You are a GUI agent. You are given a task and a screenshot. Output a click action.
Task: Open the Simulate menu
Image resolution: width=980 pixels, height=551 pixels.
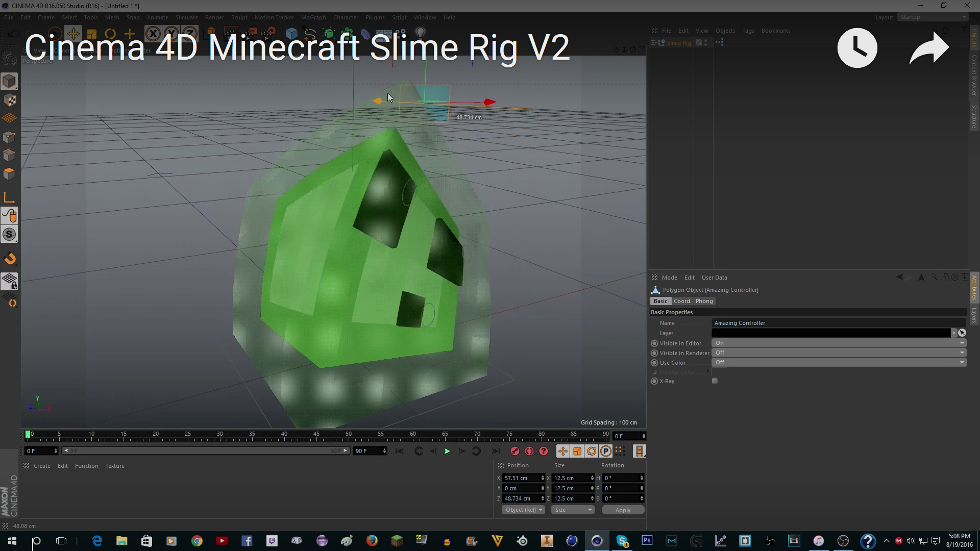[x=186, y=17]
